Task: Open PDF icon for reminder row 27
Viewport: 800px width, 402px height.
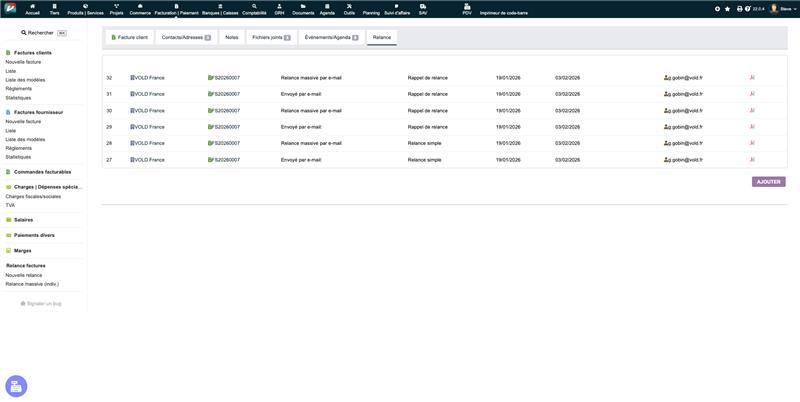Action: tap(752, 160)
